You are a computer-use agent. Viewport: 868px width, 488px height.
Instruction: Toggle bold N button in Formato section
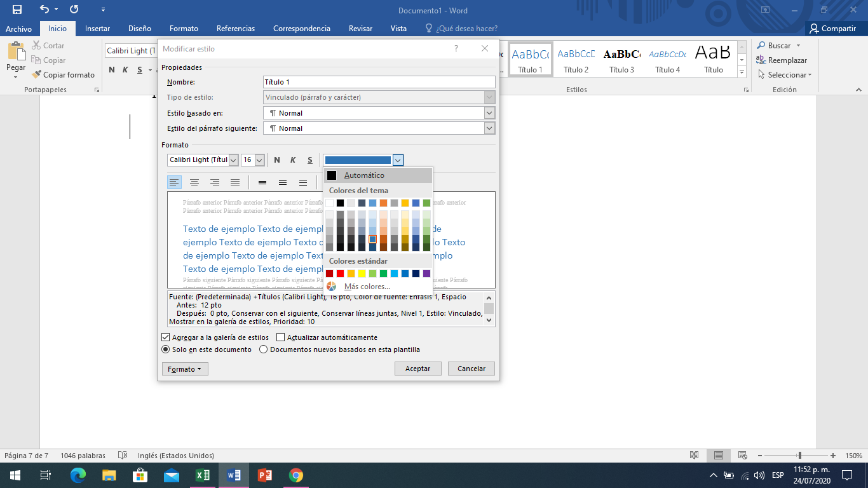pyautogui.click(x=277, y=160)
